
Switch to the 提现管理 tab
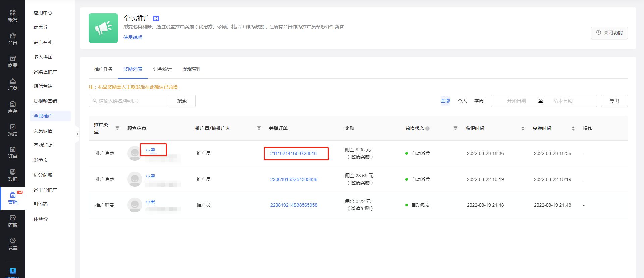coord(192,69)
